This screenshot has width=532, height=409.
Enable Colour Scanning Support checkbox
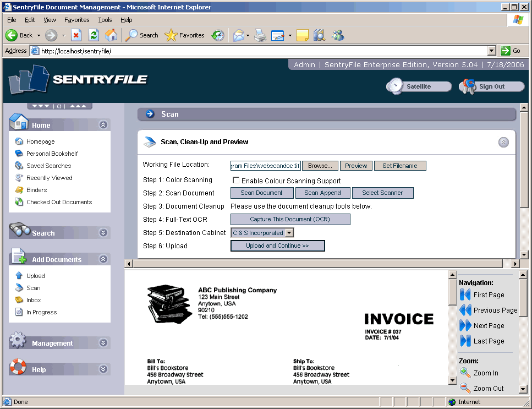point(236,181)
